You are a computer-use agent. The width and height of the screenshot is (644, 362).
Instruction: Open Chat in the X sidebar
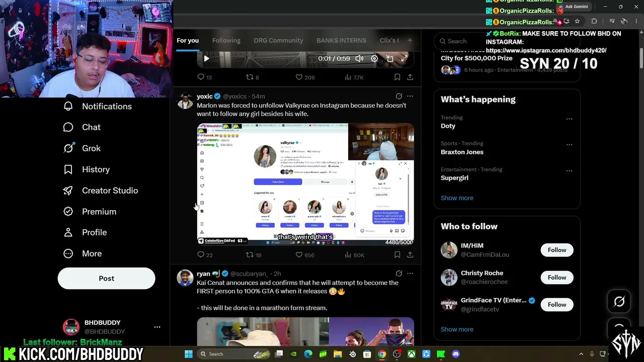82,127
